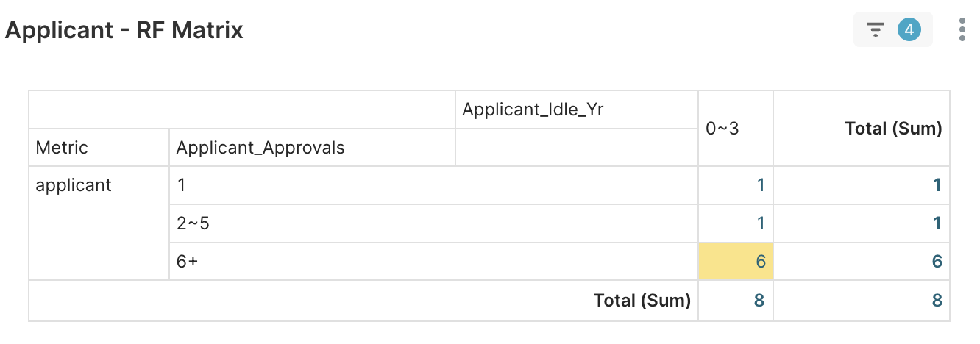Click the grand total value 8
Viewport: 980px width, 344px height.
tap(936, 300)
